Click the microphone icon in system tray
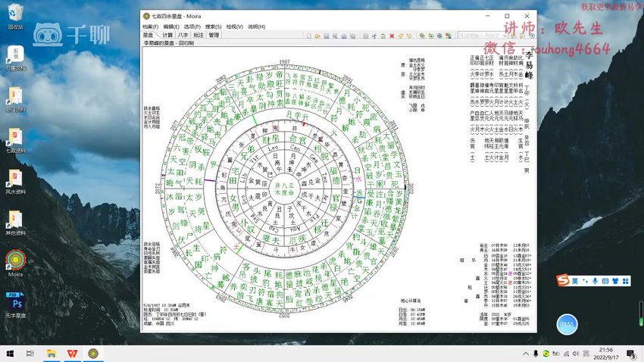Screen dimensions: 644x362 [536, 354]
